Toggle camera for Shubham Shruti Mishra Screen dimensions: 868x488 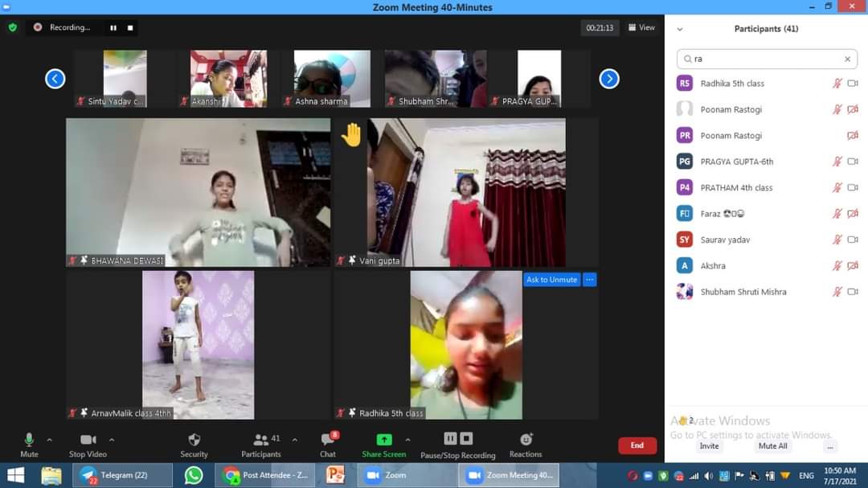[x=853, y=291]
